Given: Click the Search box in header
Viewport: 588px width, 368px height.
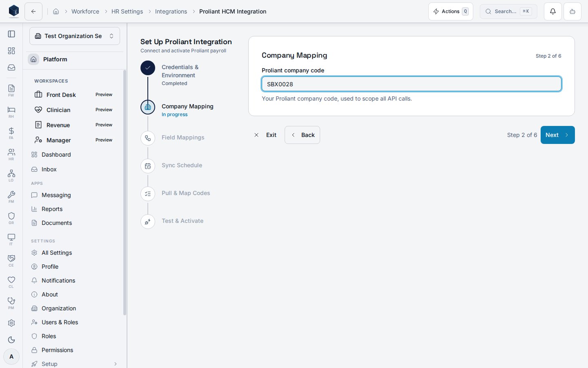Looking at the screenshot, I should pyautogui.click(x=508, y=11).
